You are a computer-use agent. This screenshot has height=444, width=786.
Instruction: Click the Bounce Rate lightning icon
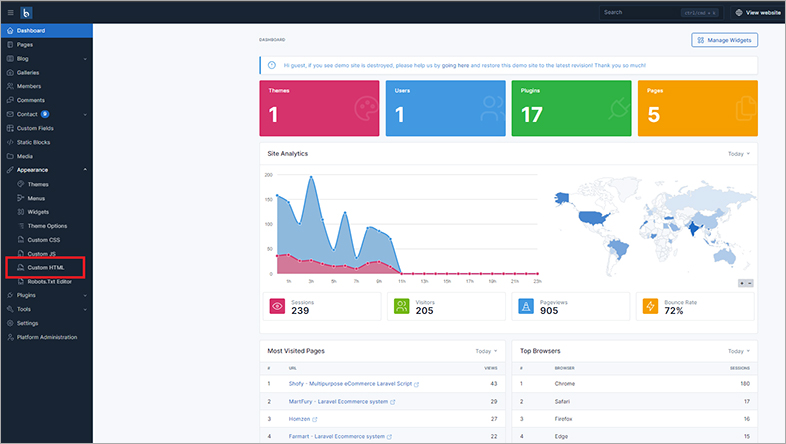(650, 306)
